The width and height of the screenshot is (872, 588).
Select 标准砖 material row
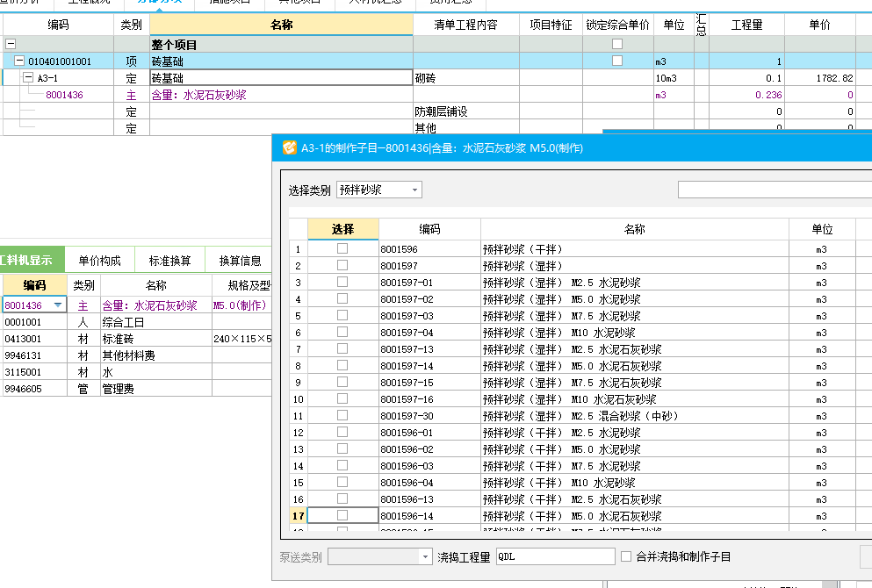[136, 339]
